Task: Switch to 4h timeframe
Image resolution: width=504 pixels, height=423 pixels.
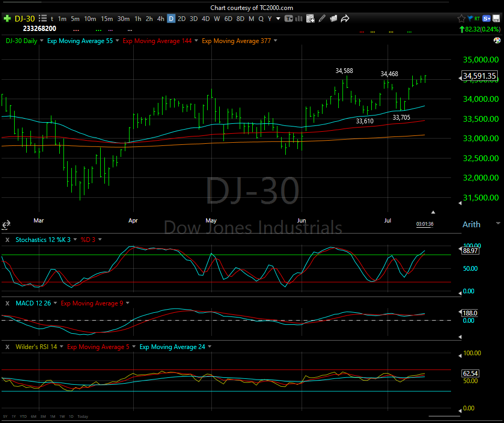Action: (x=160, y=19)
